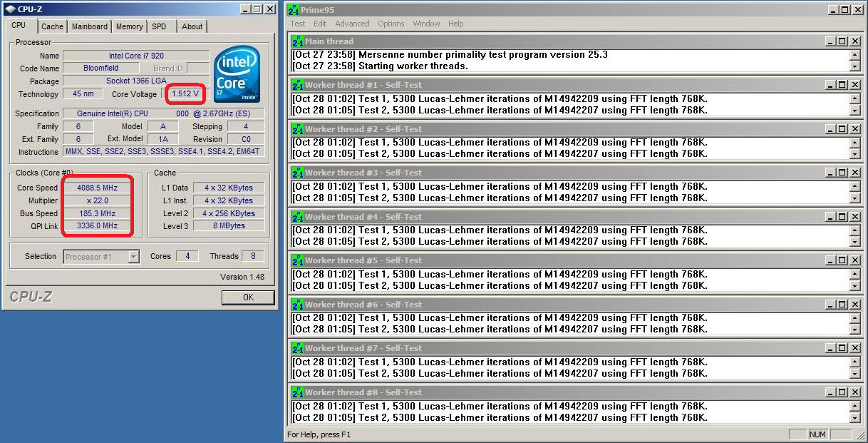Select the Level 3 value '8 MBytes'
The image size is (868, 443).
click(x=228, y=226)
